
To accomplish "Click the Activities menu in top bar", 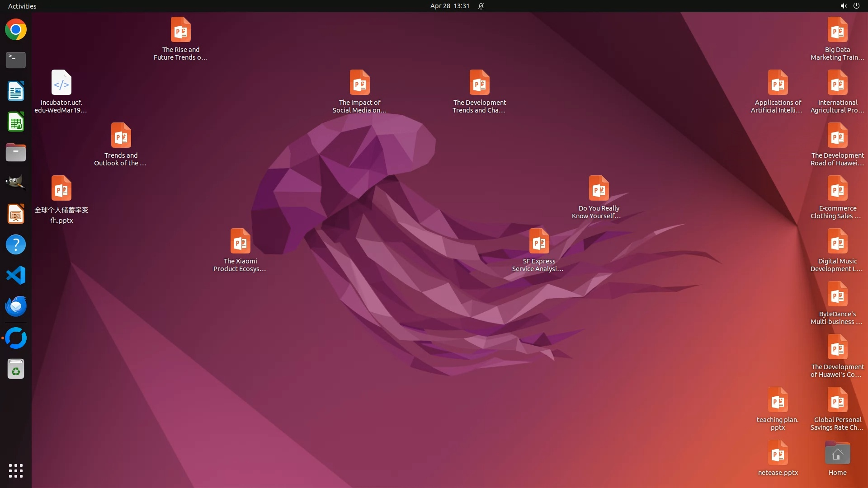I will click(22, 6).
